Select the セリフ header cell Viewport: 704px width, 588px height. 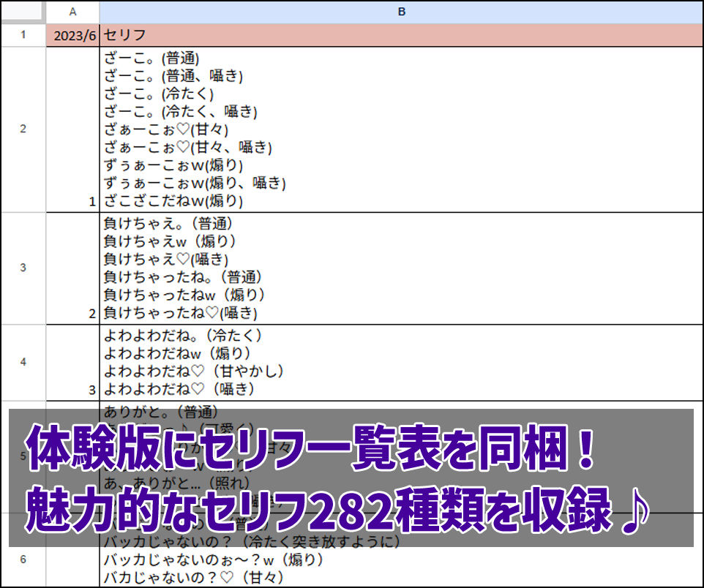point(401,35)
